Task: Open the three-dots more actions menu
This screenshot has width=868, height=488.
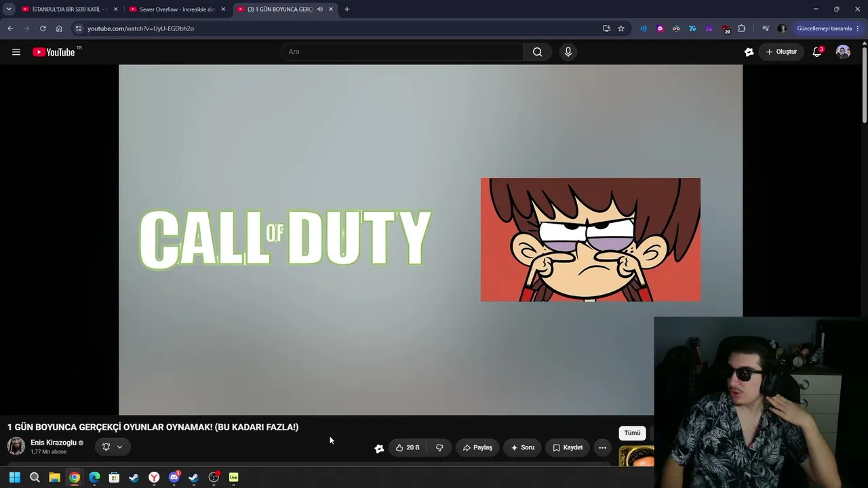Action: click(x=602, y=447)
